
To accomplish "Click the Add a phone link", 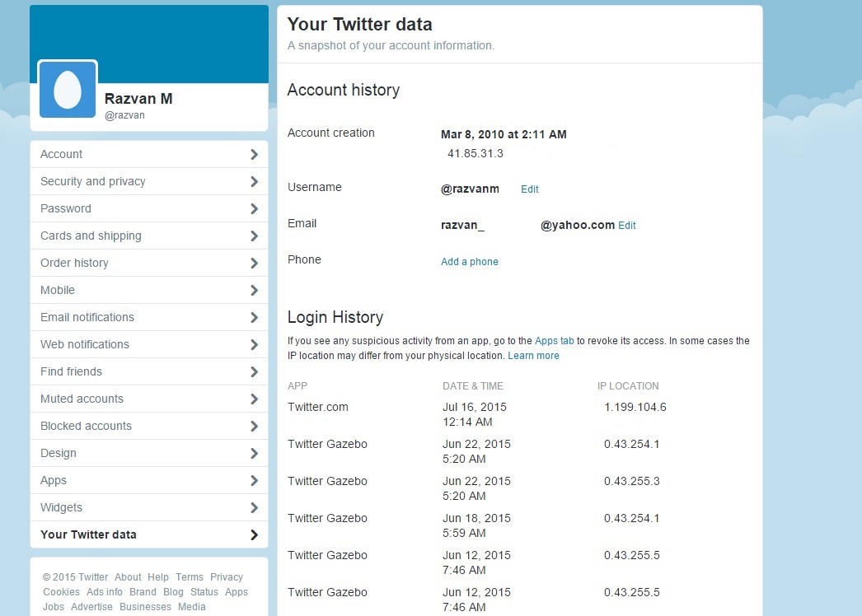I will click(x=469, y=261).
